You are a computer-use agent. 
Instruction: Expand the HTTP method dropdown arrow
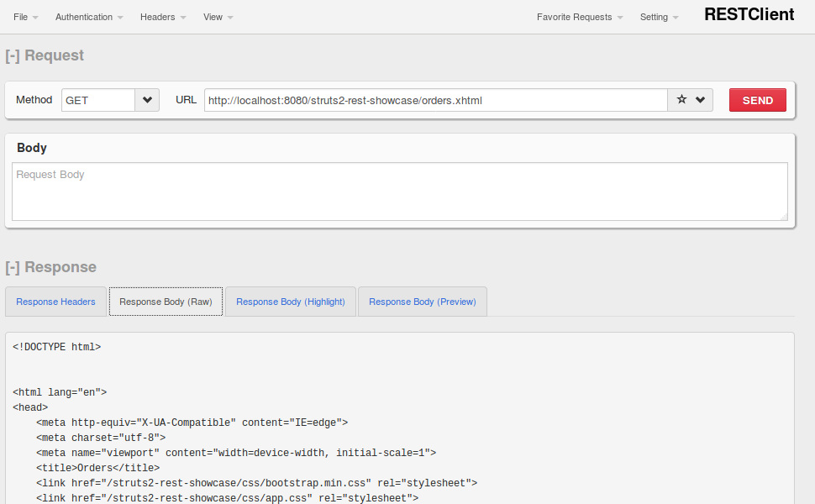pos(147,100)
